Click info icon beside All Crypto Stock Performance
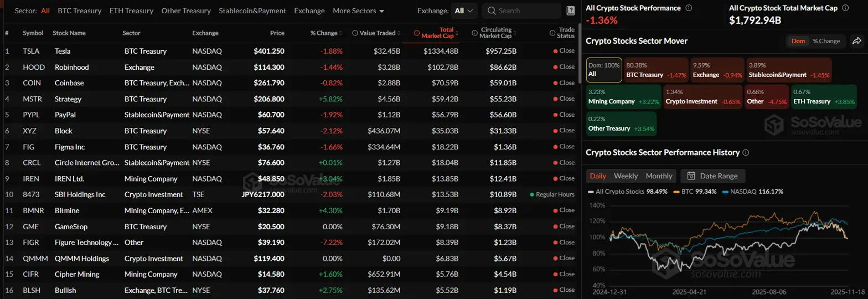This screenshot has height=299, width=868. pyautogui.click(x=689, y=8)
